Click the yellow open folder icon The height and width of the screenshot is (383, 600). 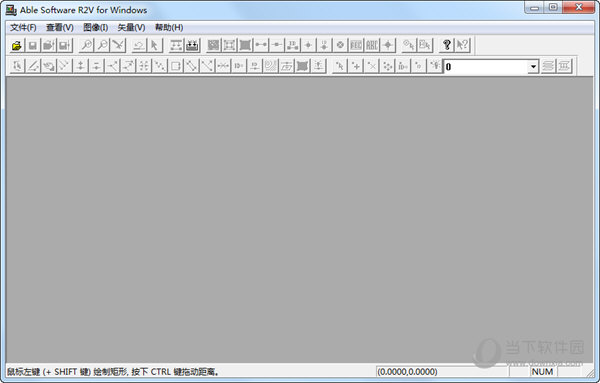click(17, 46)
